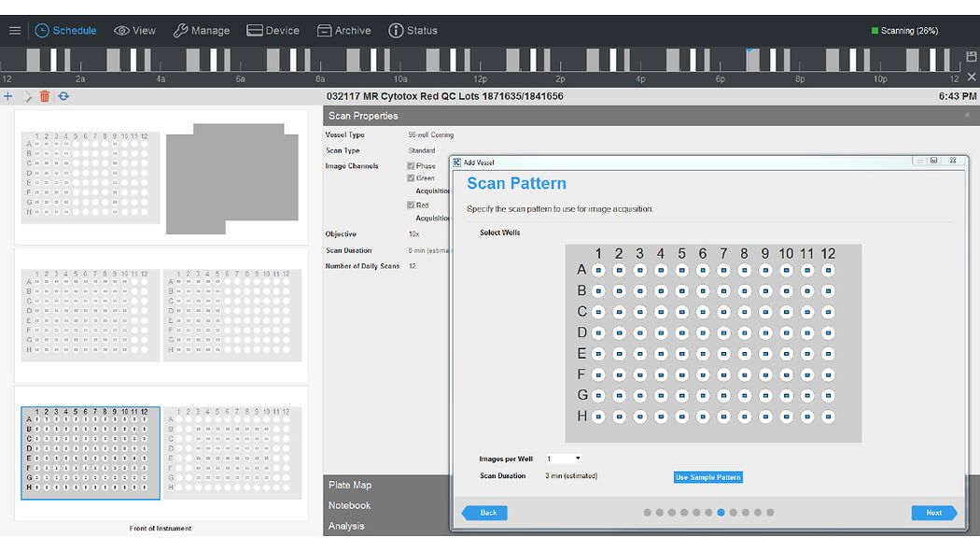Viewport: 980px width, 551px height.
Task: Toggle the Phase image channel checkbox
Action: pos(412,164)
